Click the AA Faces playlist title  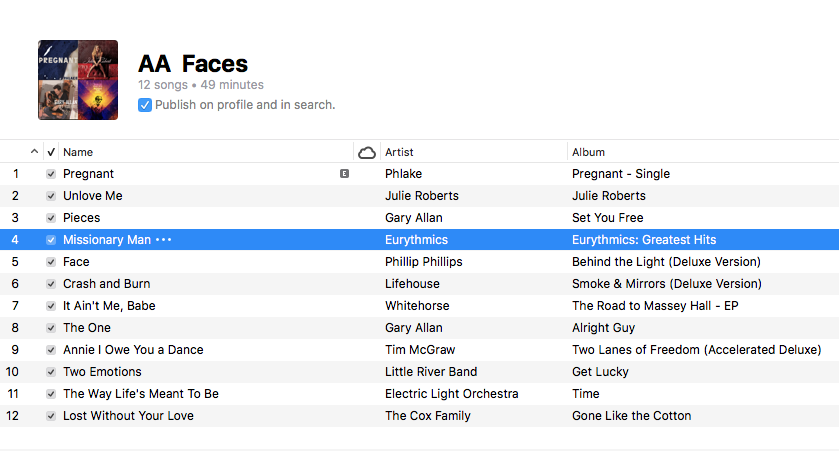pyautogui.click(x=193, y=64)
